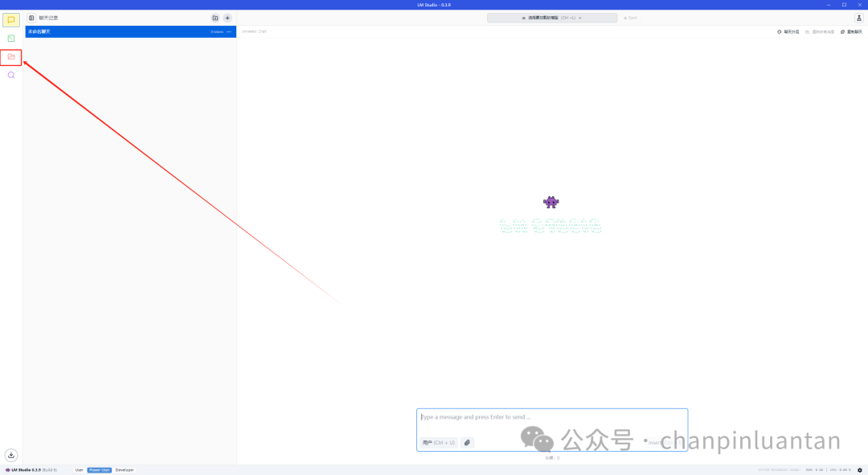This screenshot has height=475, width=868.
Task: Click the RAM usage status readout
Action: (814, 470)
